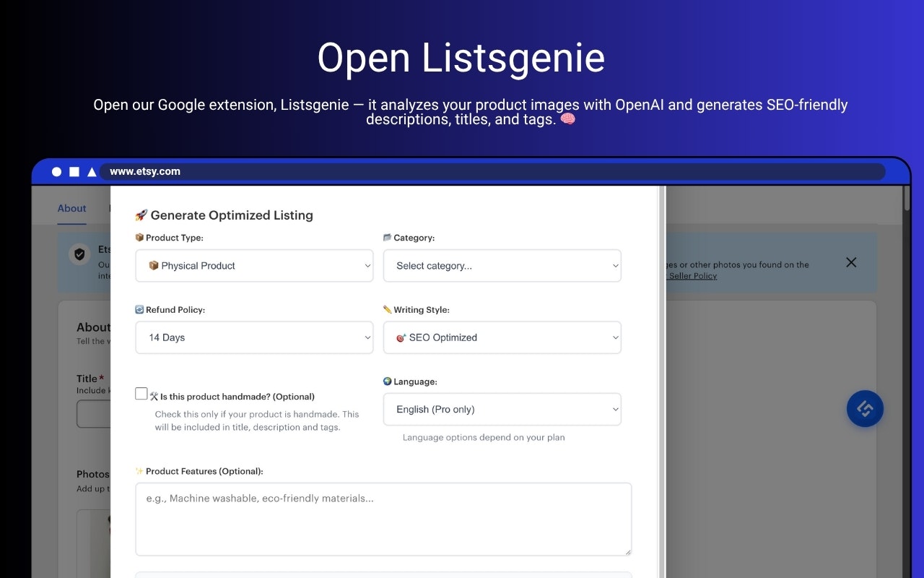
Task: Close the Etsy notification banner
Action: coord(851,262)
